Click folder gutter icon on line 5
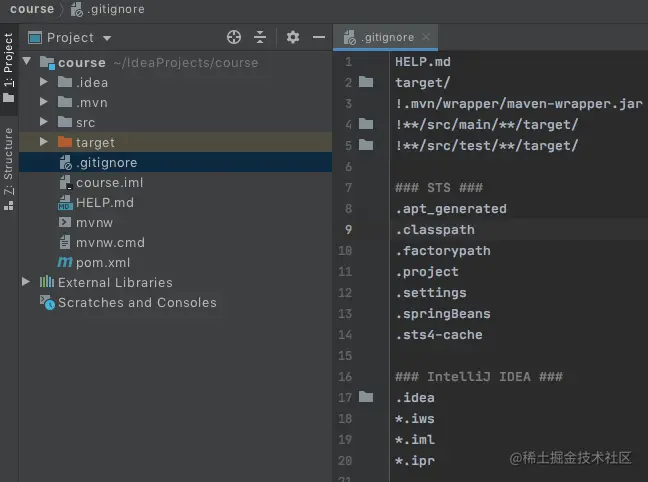Screen dimensions: 648x482 click(x=366, y=145)
